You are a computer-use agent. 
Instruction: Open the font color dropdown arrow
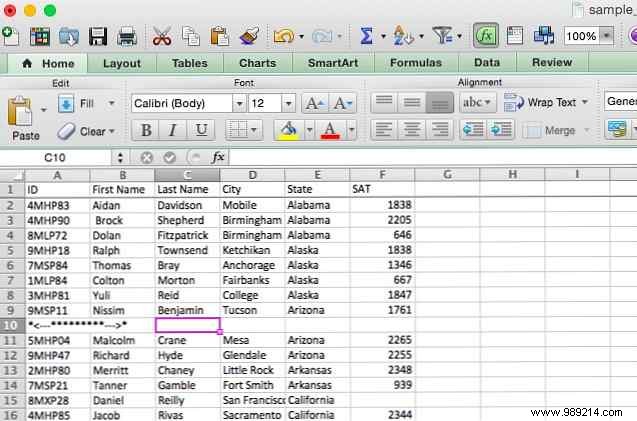[x=351, y=130]
